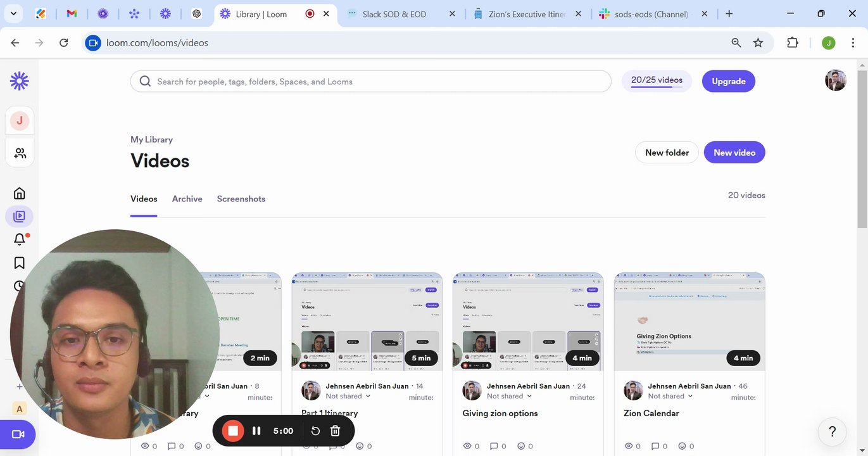The width and height of the screenshot is (868, 456).
Task: Open the Chrome three-dot menu
Action: point(853,42)
